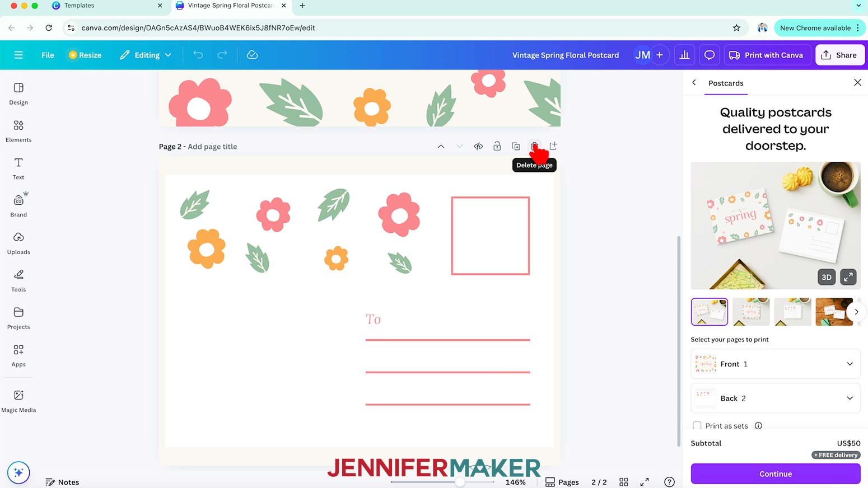The height and width of the screenshot is (488, 868).
Task: Duplicate Page 2
Action: [x=516, y=147]
